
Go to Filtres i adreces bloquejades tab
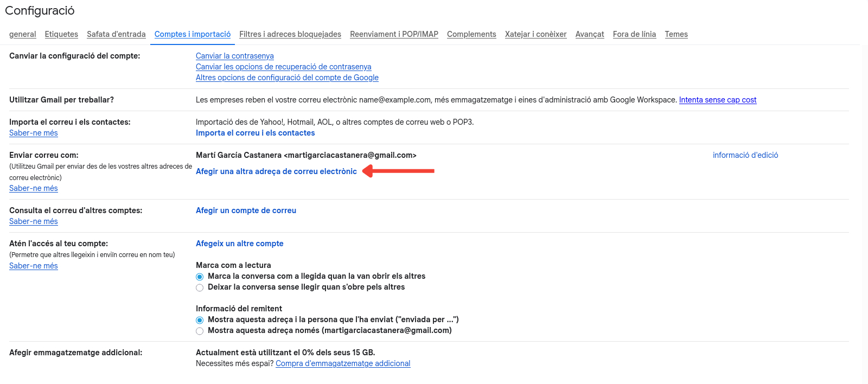(290, 34)
